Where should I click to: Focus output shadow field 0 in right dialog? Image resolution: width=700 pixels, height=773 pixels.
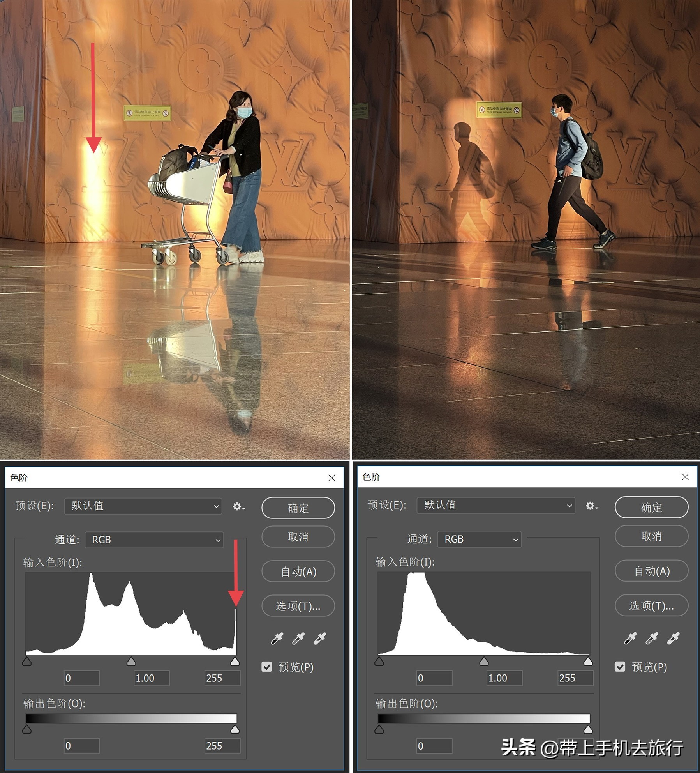coord(434,746)
